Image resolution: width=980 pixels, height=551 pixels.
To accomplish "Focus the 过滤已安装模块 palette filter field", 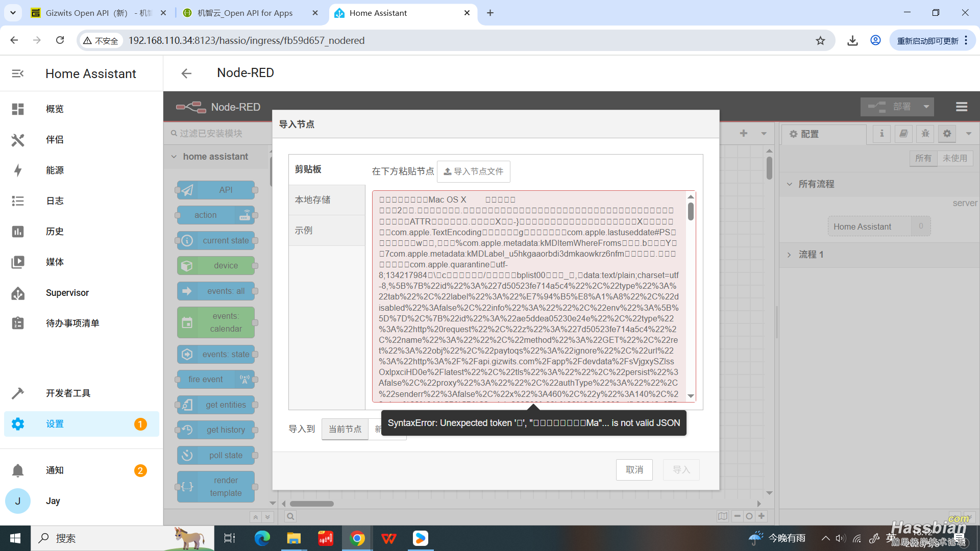I will (219, 133).
